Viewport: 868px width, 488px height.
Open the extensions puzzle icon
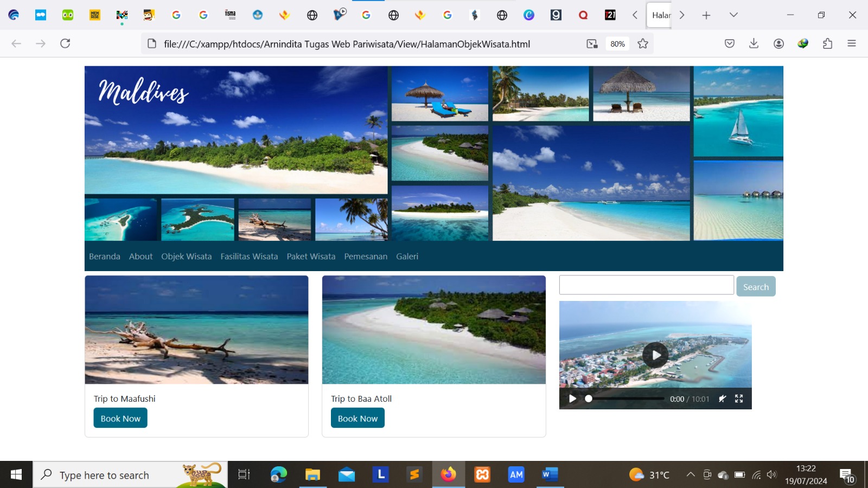827,43
